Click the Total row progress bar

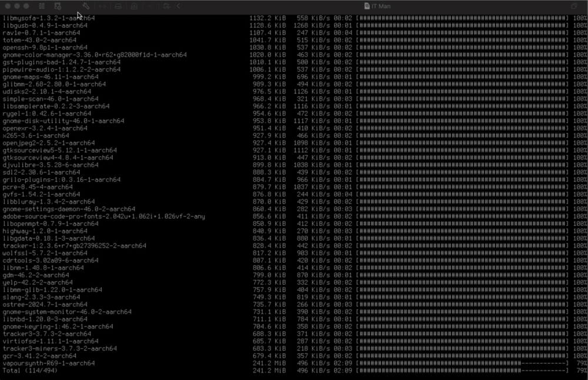pos(462,371)
